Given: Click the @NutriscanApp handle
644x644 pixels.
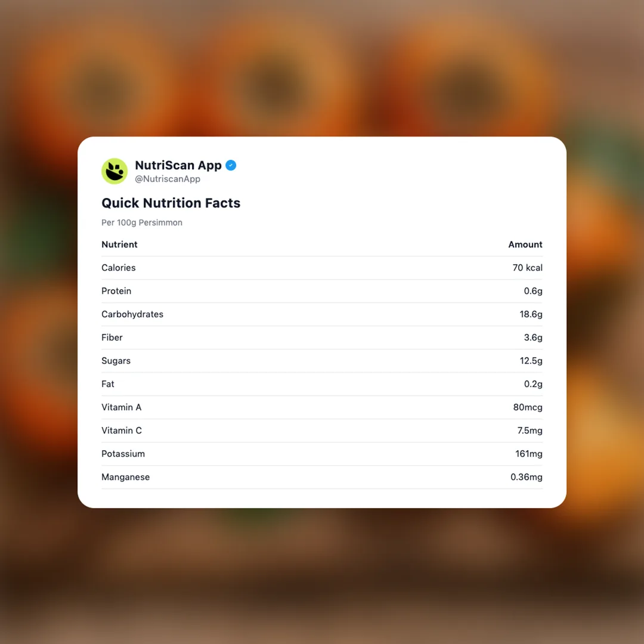Looking at the screenshot, I should 168,179.
